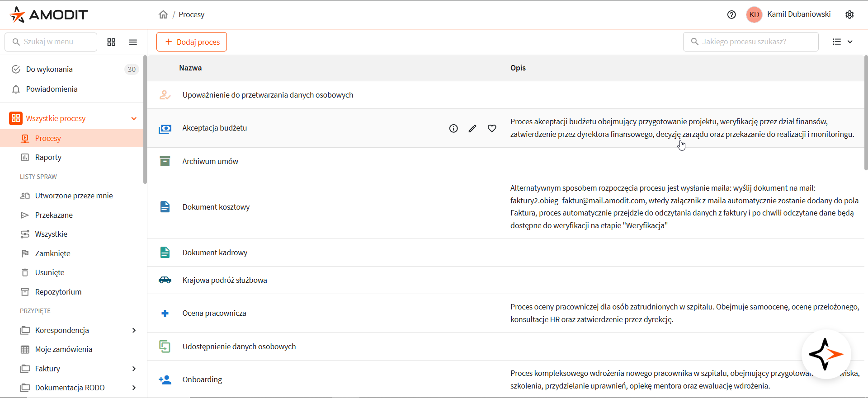Viewport: 868px width, 398px height.
Task: Open the AI assistant star button
Action: point(826,354)
